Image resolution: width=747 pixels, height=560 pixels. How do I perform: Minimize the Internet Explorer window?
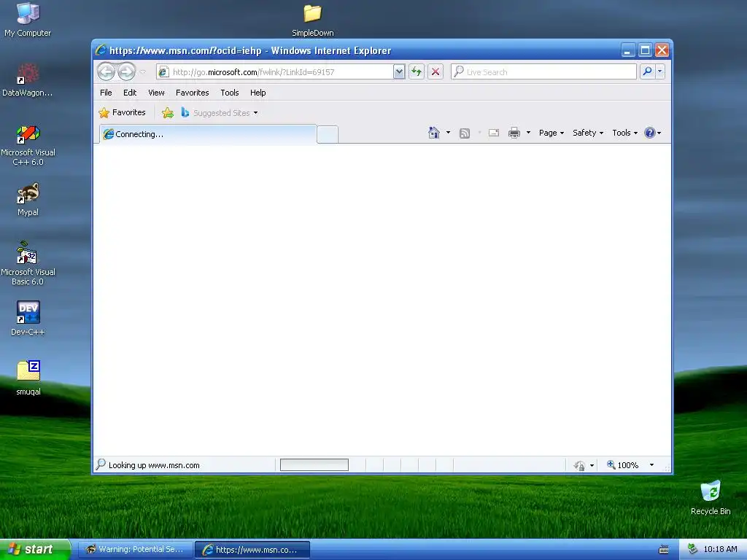tap(628, 50)
